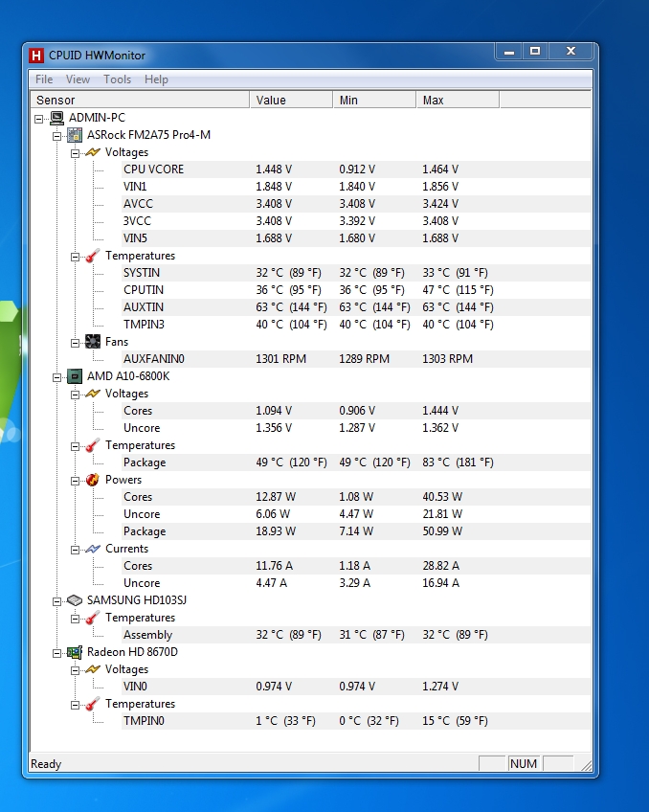This screenshot has width=649, height=812.
Task: Collapse the AMD A10-6800K node
Action: pos(56,378)
